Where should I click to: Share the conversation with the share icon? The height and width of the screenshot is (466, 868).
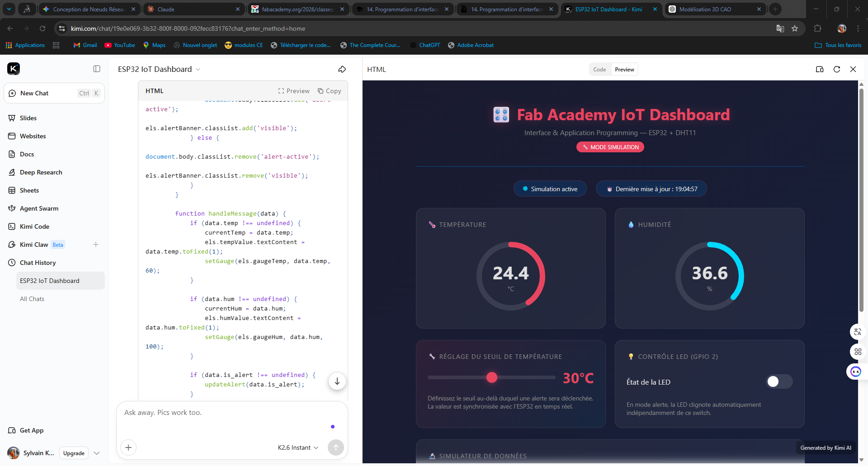pos(342,69)
